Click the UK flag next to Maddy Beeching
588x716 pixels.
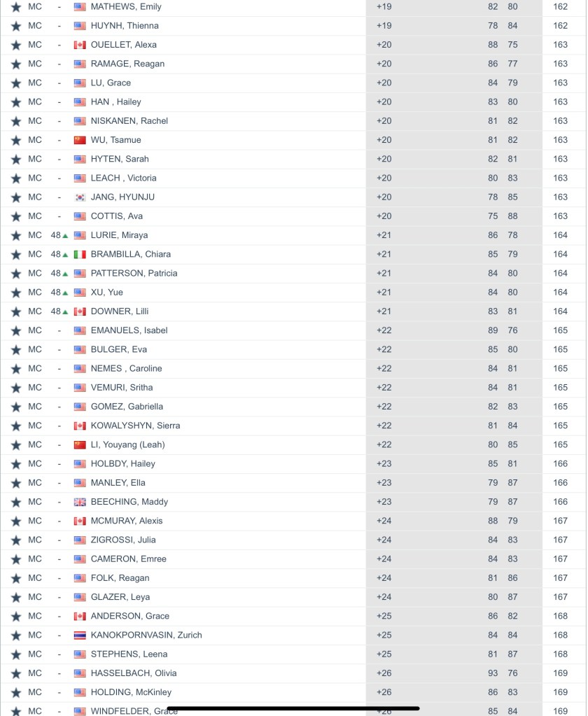80,502
